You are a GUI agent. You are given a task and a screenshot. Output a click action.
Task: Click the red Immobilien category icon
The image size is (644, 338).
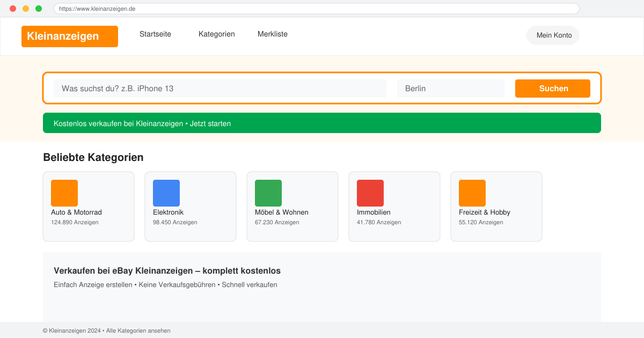point(370,193)
